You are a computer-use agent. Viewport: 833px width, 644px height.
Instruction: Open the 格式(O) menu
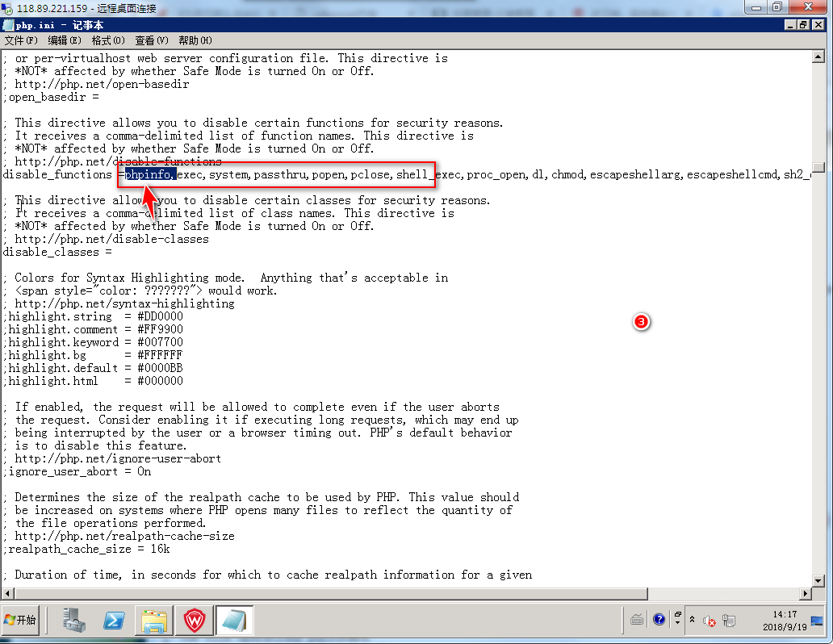[x=107, y=40]
